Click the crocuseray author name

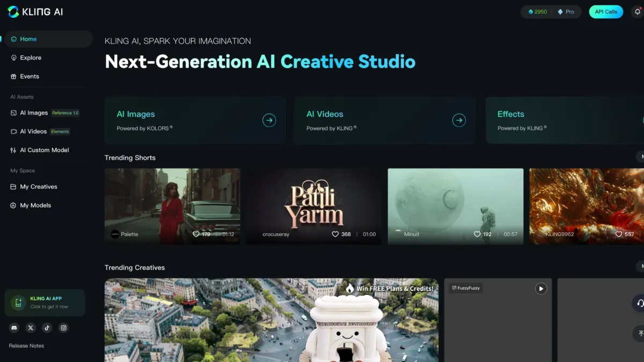tap(276, 234)
